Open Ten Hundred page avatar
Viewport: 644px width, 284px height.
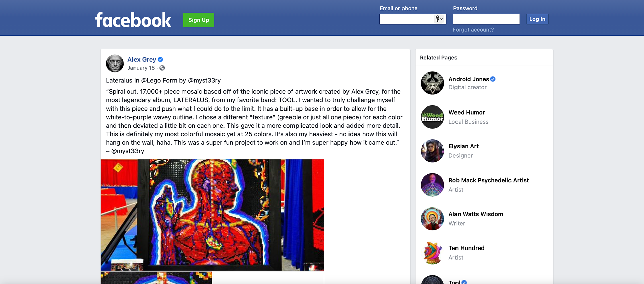pyautogui.click(x=432, y=253)
